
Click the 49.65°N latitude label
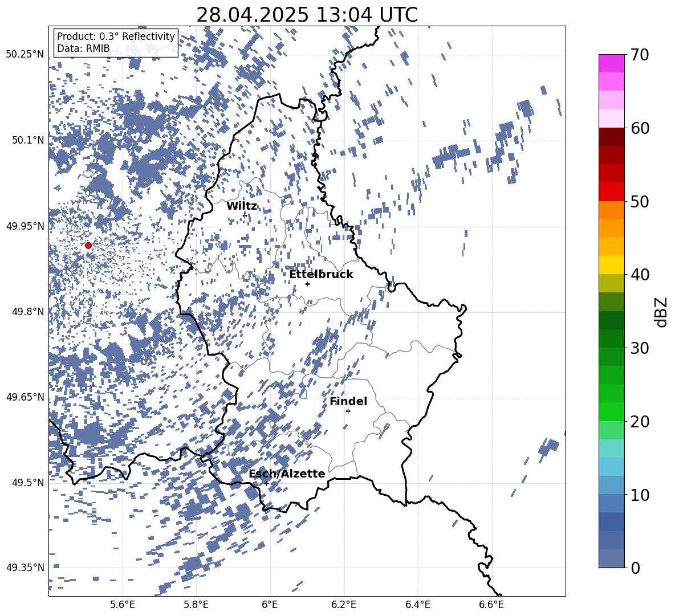click(x=25, y=397)
